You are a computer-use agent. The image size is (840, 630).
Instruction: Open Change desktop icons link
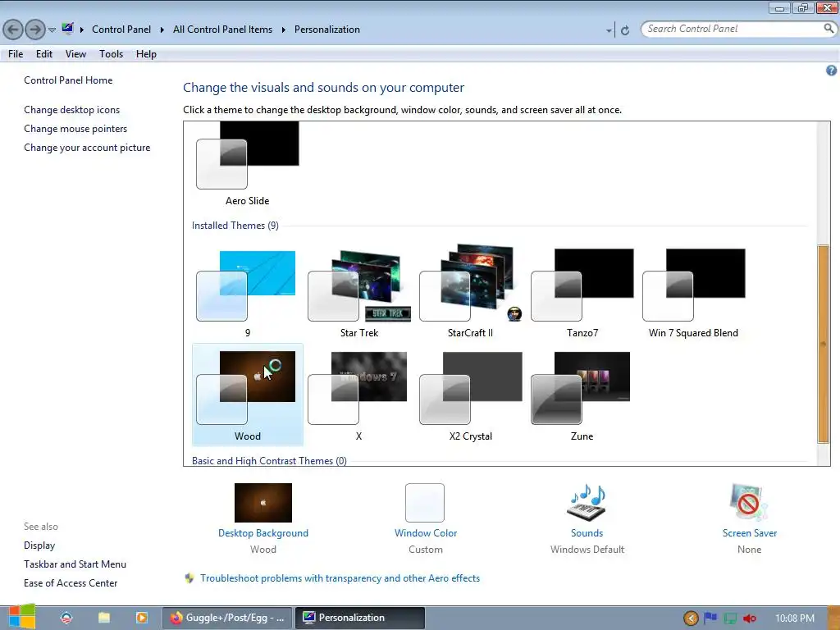click(72, 110)
